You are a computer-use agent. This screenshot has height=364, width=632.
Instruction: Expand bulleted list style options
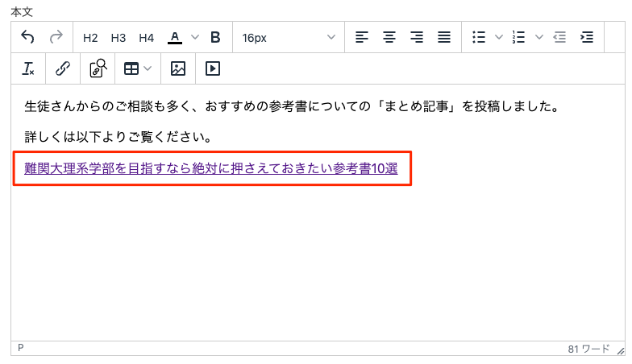[x=499, y=37]
